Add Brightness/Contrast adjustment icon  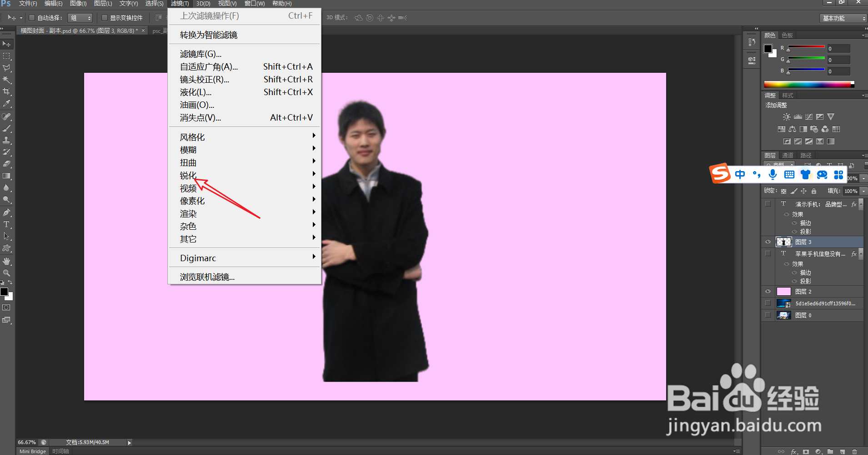(x=787, y=117)
